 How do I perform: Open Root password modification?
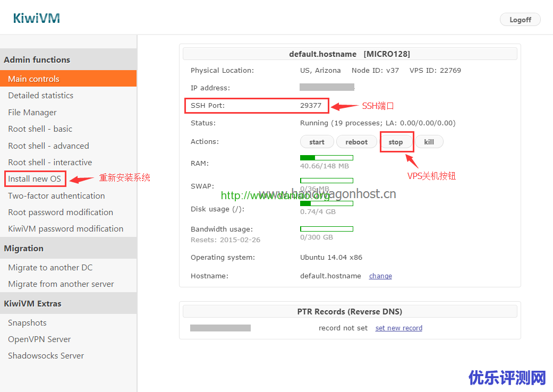(61, 212)
